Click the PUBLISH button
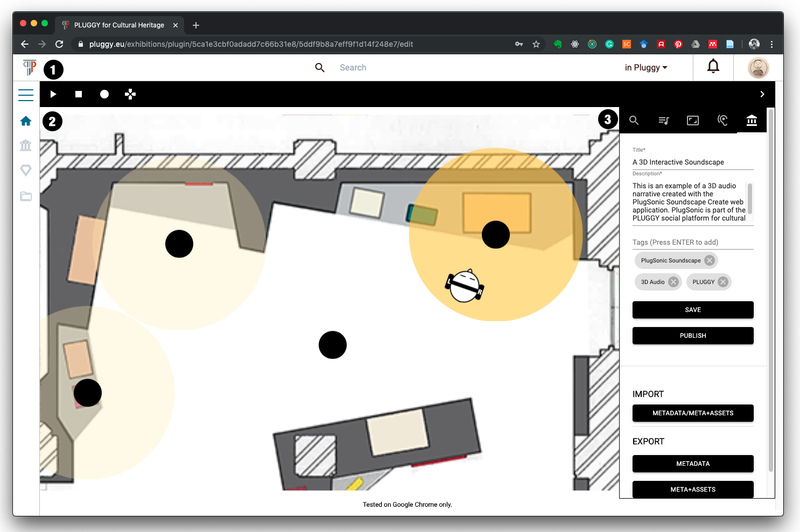800x532 pixels. [x=693, y=336]
